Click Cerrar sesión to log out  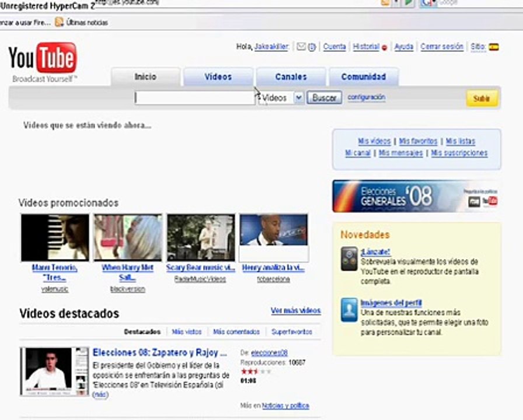click(442, 47)
